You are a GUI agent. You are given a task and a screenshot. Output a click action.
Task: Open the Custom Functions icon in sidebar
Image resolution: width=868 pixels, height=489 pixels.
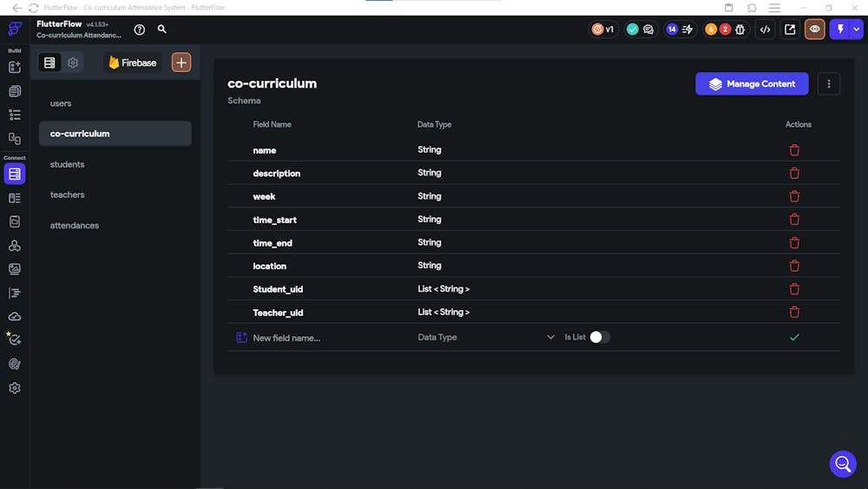(x=15, y=293)
